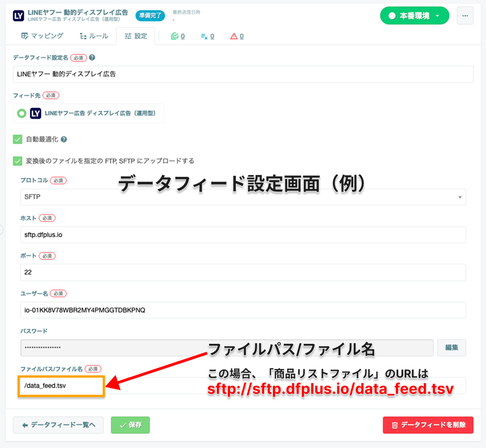Open the マッピング tab
The width and height of the screenshot is (486, 448).
click(42, 36)
